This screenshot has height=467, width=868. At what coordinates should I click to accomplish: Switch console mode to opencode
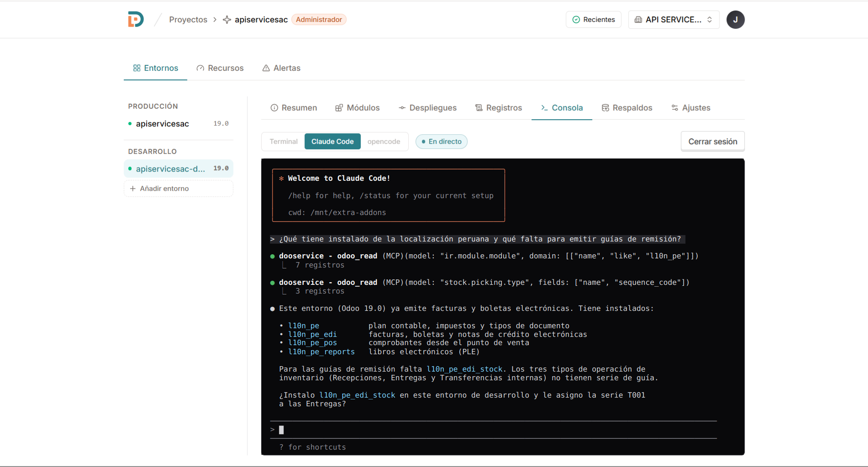point(384,142)
